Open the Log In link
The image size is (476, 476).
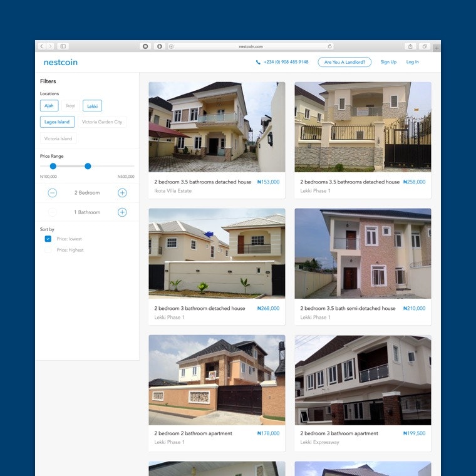pos(413,62)
